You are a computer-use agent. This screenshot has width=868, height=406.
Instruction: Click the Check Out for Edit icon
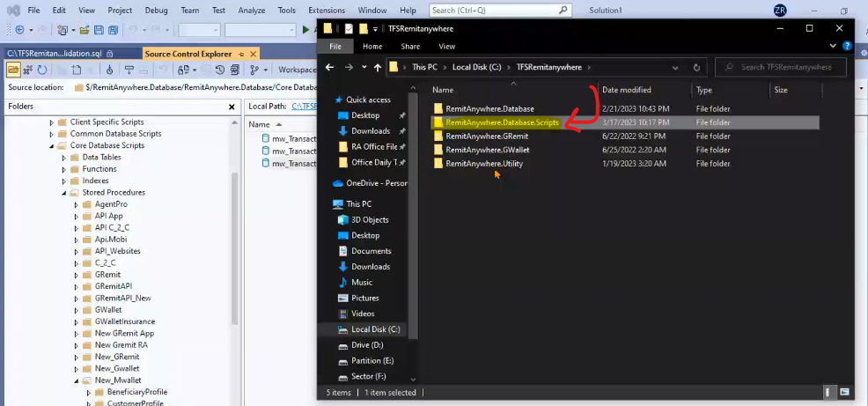(x=129, y=70)
